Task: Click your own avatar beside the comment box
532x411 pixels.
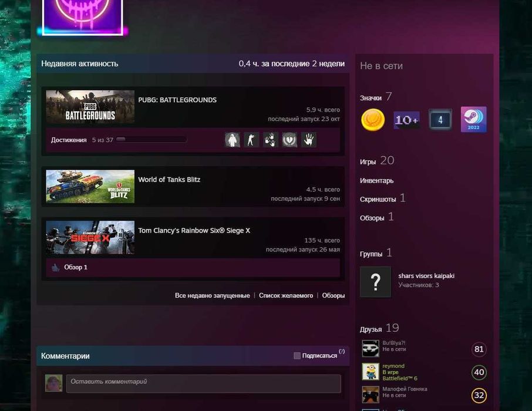Action: click(x=53, y=383)
